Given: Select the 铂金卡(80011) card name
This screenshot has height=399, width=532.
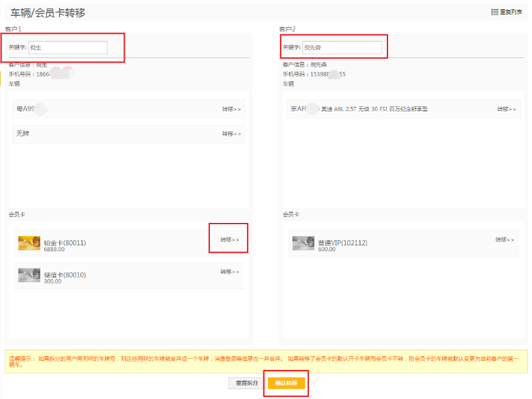Looking at the screenshot, I should tap(65, 243).
